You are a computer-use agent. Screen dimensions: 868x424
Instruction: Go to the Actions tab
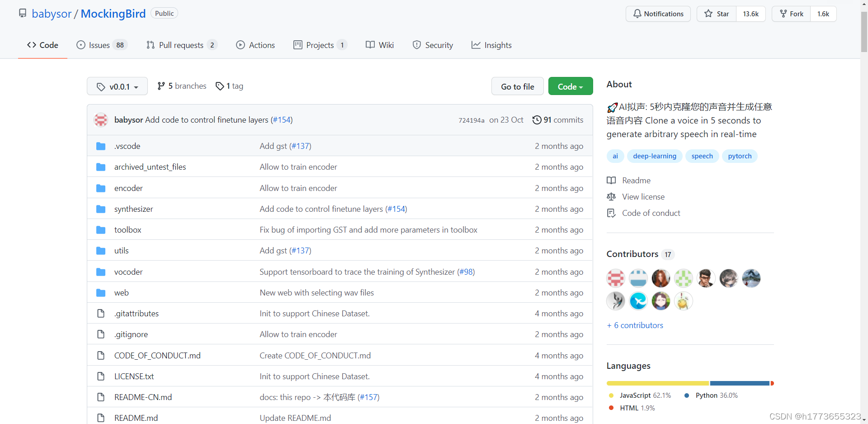255,45
